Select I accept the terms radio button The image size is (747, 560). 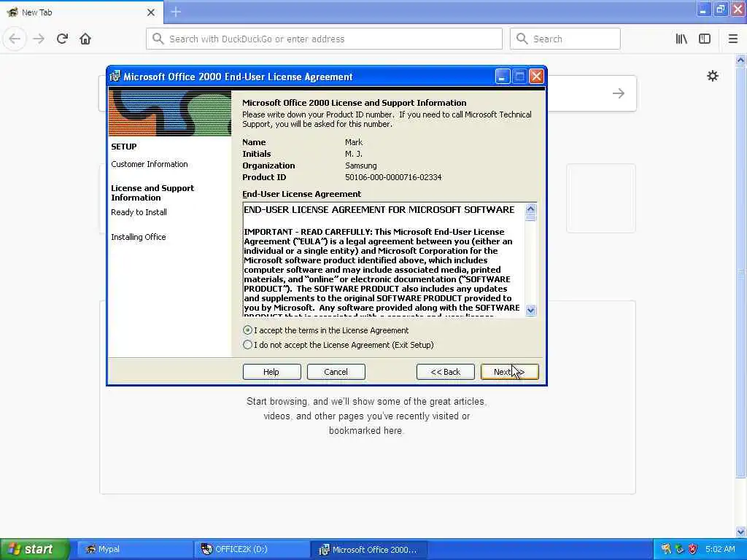click(x=247, y=330)
